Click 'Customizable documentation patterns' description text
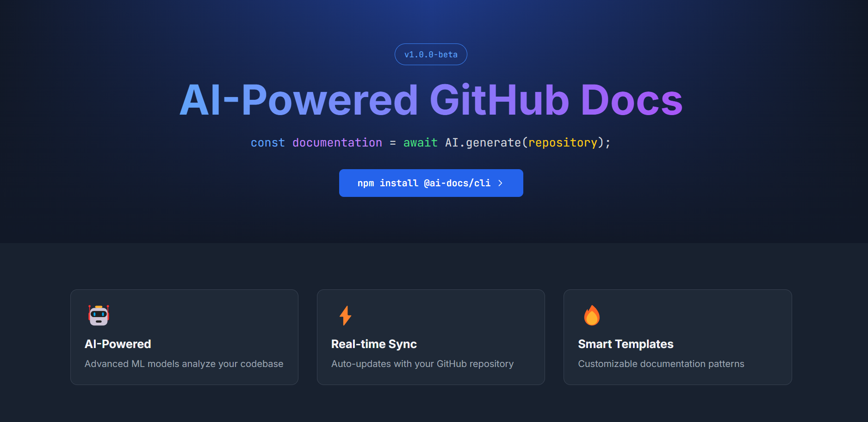 pyautogui.click(x=661, y=364)
